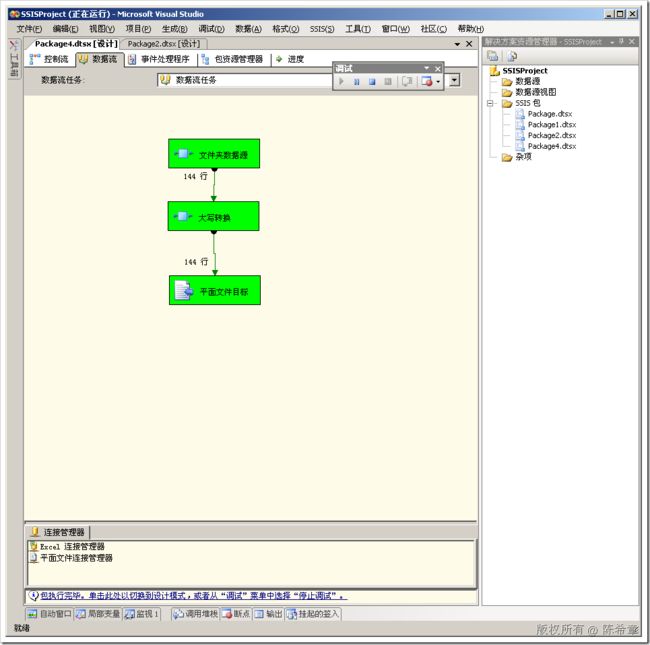
Task: Open the 局部变量 window tab
Action: (x=98, y=613)
